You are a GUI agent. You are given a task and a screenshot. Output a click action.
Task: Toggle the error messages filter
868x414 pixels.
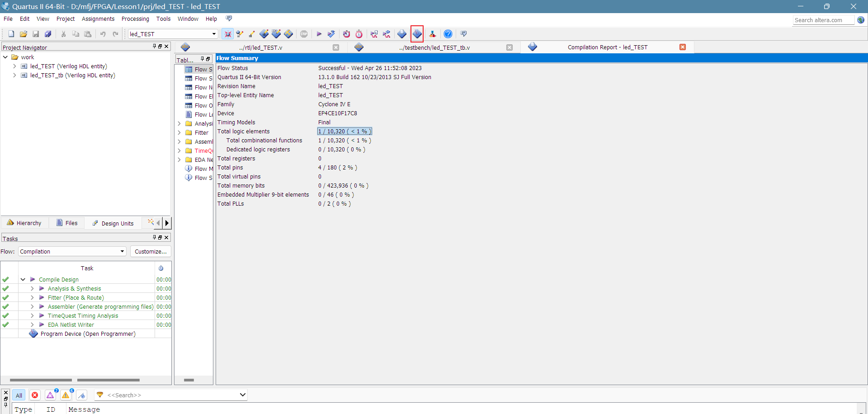point(35,395)
